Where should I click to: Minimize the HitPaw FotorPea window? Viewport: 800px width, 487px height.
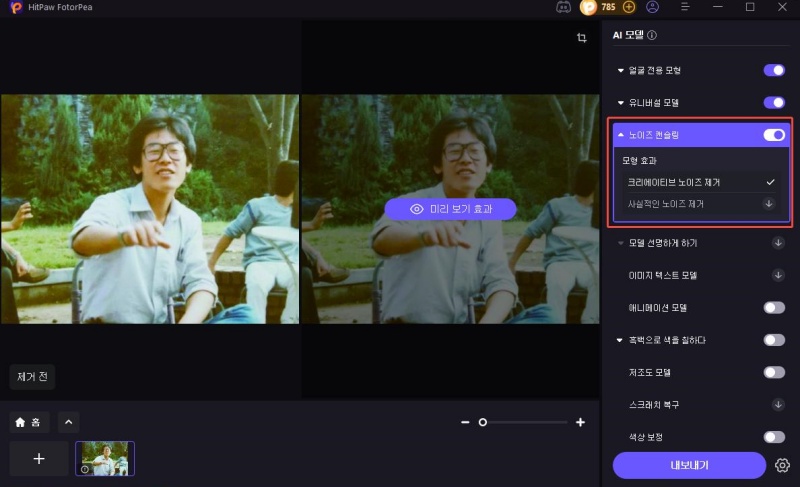pos(718,7)
